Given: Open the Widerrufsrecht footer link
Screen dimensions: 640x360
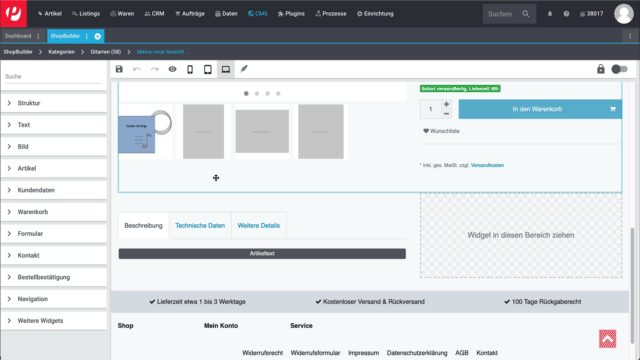Looking at the screenshot, I should point(262,353).
